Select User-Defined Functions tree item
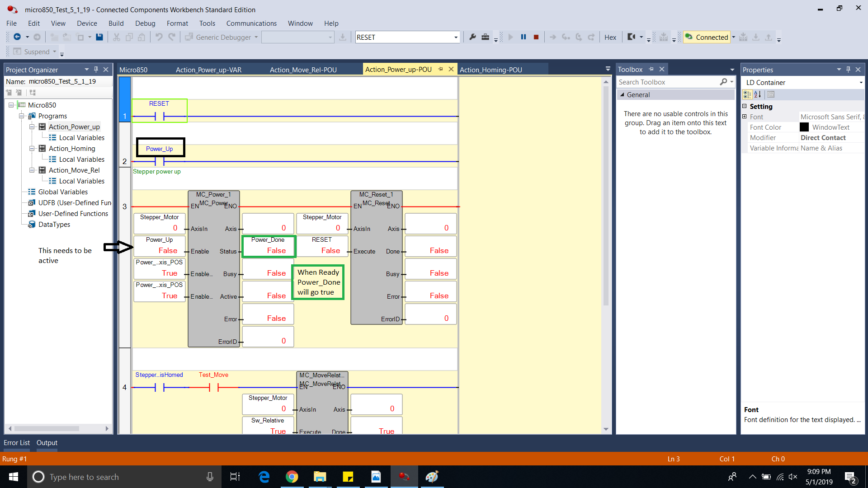Image resolution: width=868 pixels, height=488 pixels. (x=73, y=214)
